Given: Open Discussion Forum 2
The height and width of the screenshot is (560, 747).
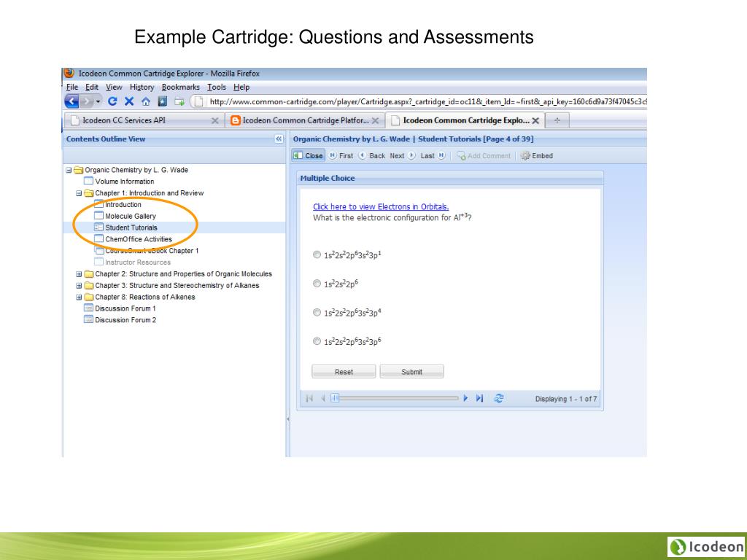Looking at the screenshot, I should click(125, 320).
